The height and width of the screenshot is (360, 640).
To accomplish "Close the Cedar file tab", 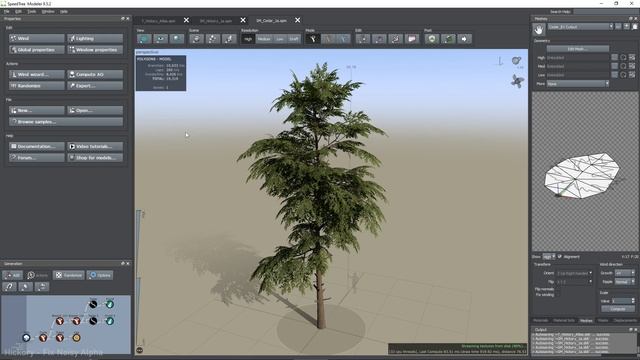I will (x=298, y=20).
